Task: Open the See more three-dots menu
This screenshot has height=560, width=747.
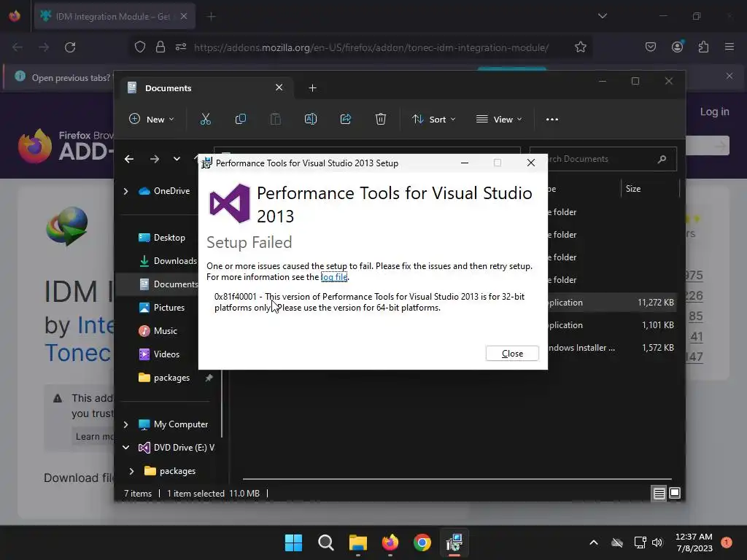Action: [x=552, y=119]
